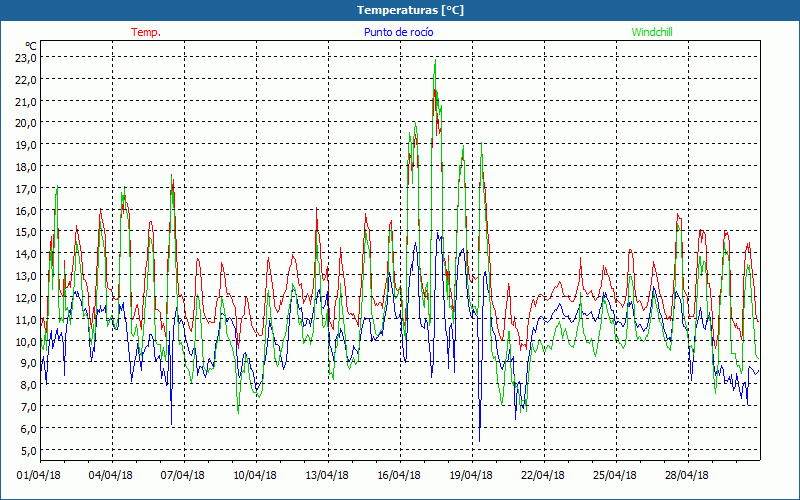Click the 19/04/18 date label
This screenshot has width=800, height=500.
point(471,476)
